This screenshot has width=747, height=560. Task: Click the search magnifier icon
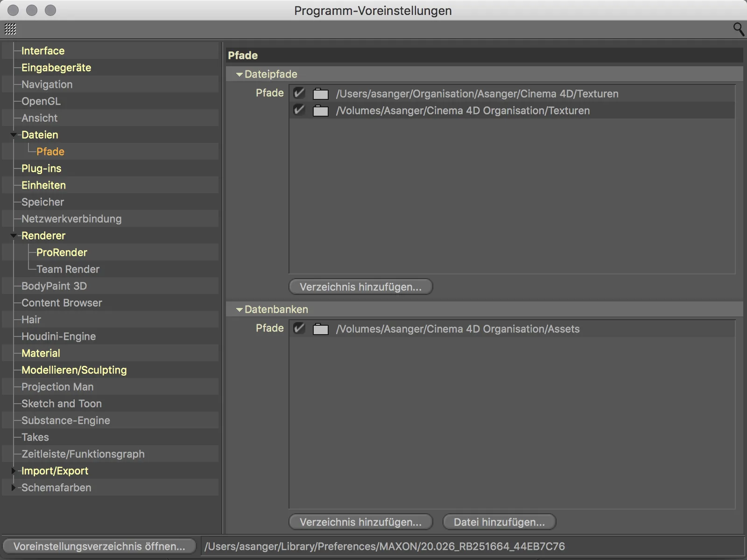[739, 29]
